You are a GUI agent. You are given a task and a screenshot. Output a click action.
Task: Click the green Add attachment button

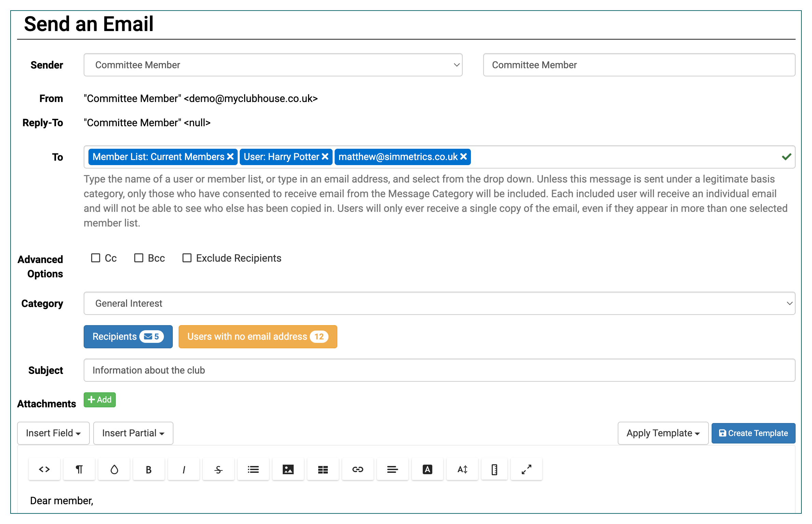click(x=100, y=400)
